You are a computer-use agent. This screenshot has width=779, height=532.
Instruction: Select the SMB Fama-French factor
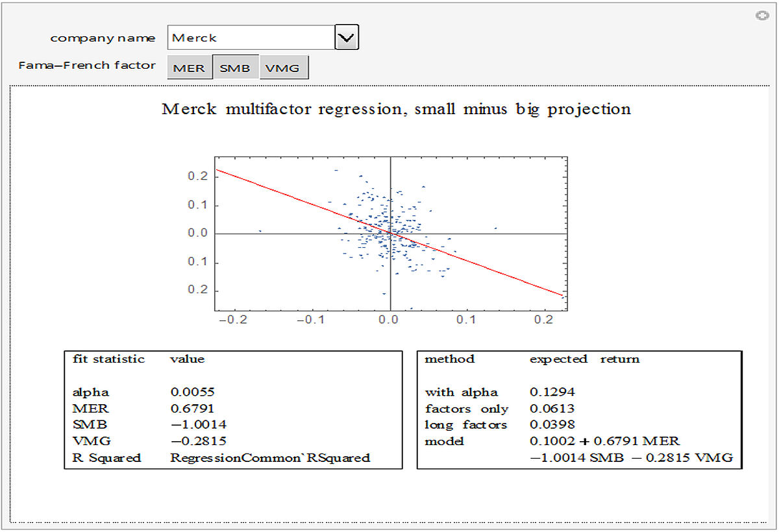pos(235,67)
